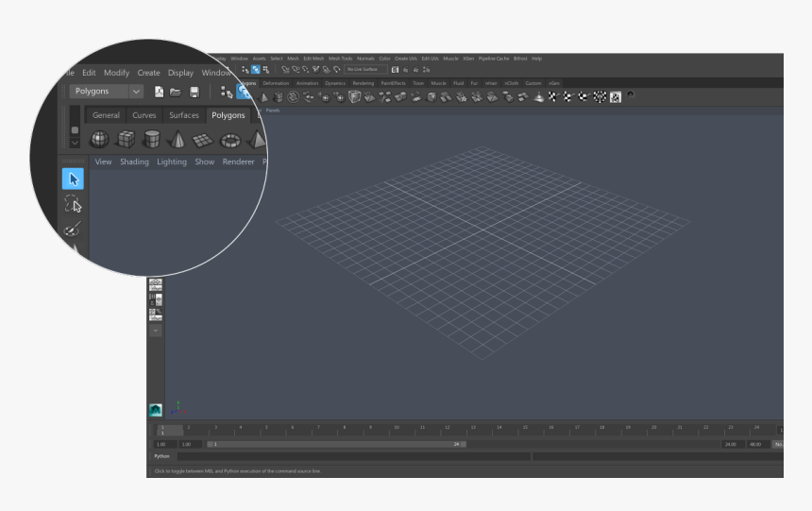Screen dimensions: 812x511
Task: Click the Maya logo icon at bottom left
Action: (156, 410)
